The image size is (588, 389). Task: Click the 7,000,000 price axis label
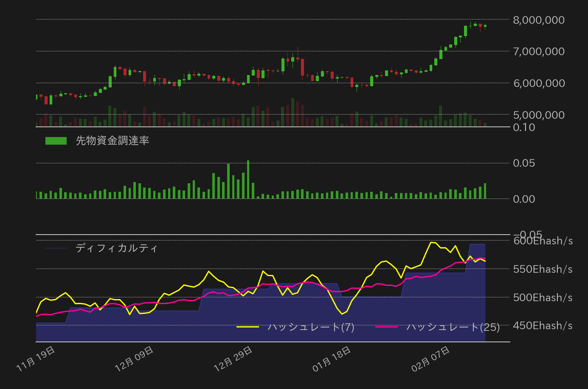[539, 51]
